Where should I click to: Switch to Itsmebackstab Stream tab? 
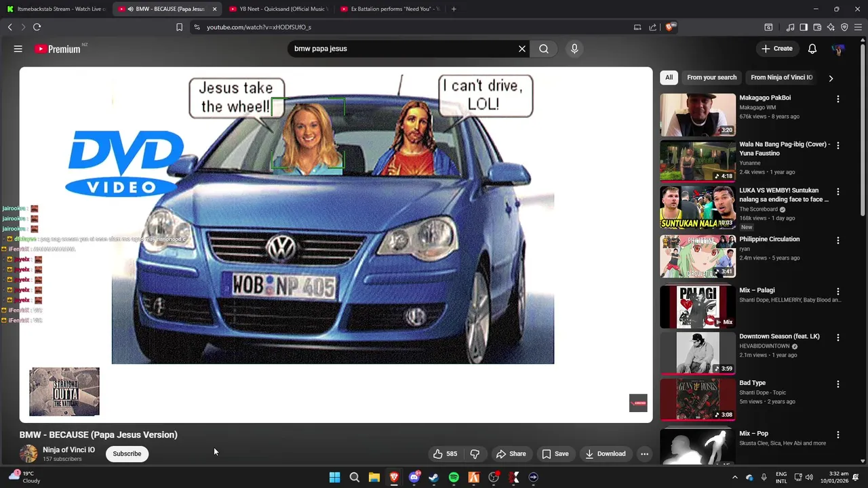coord(56,9)
